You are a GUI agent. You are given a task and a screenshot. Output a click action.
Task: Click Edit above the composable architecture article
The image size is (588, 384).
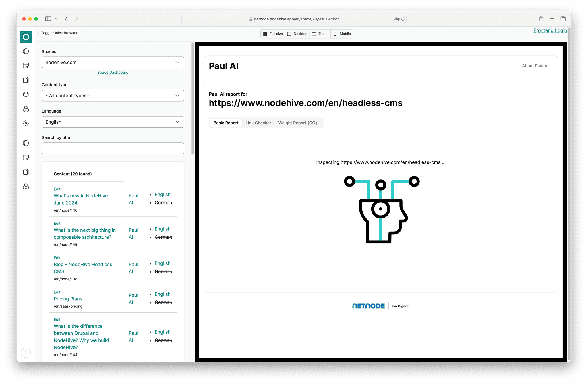coord(57,223)
